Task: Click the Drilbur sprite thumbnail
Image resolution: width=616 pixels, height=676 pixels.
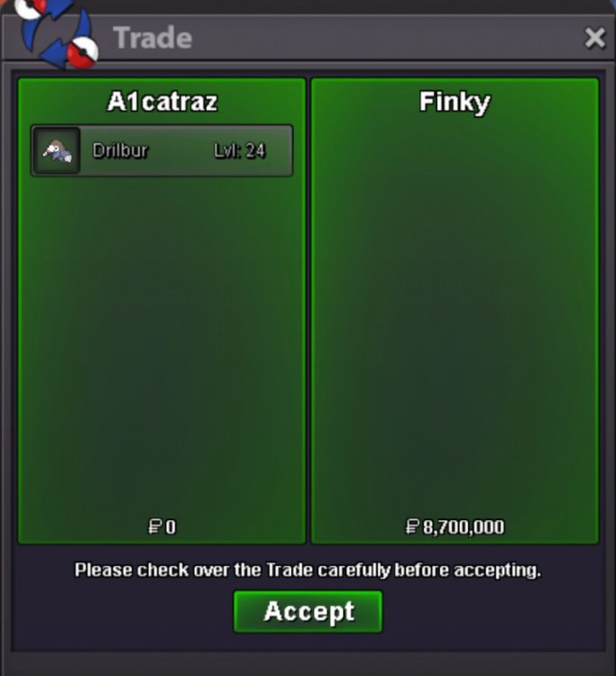Action: tap(57, 151)
